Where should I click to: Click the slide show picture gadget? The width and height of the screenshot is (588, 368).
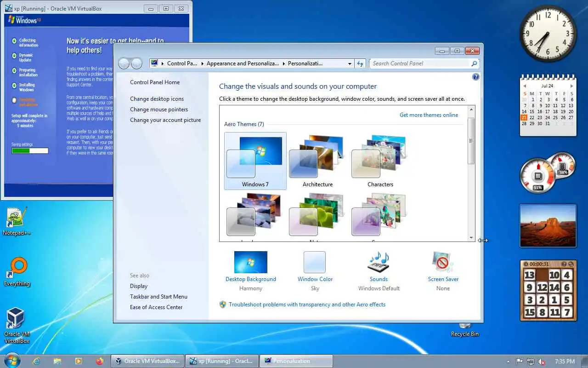548,226
